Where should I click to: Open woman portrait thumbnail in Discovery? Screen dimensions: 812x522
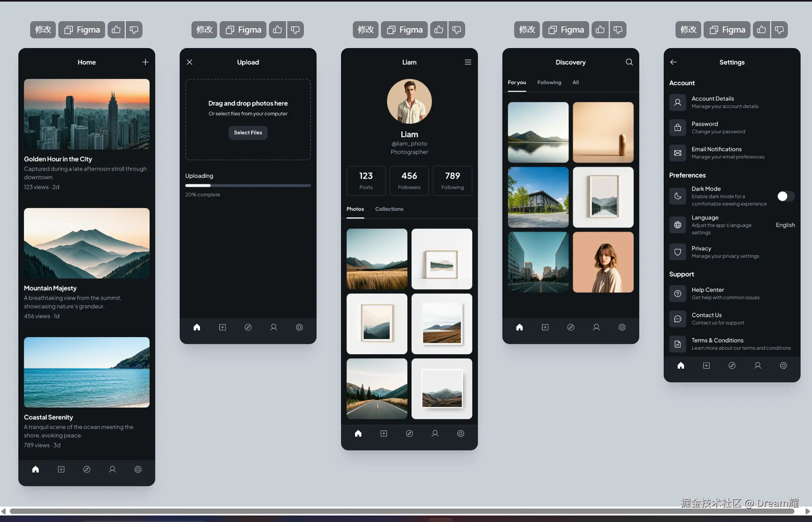pyautogui.click(x=603, y=262)
